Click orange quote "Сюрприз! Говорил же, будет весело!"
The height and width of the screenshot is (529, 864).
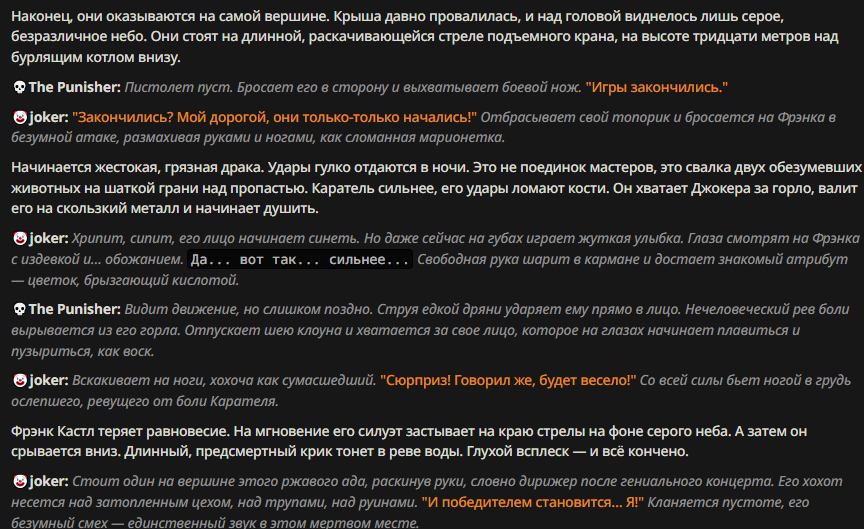pos(508,380)
